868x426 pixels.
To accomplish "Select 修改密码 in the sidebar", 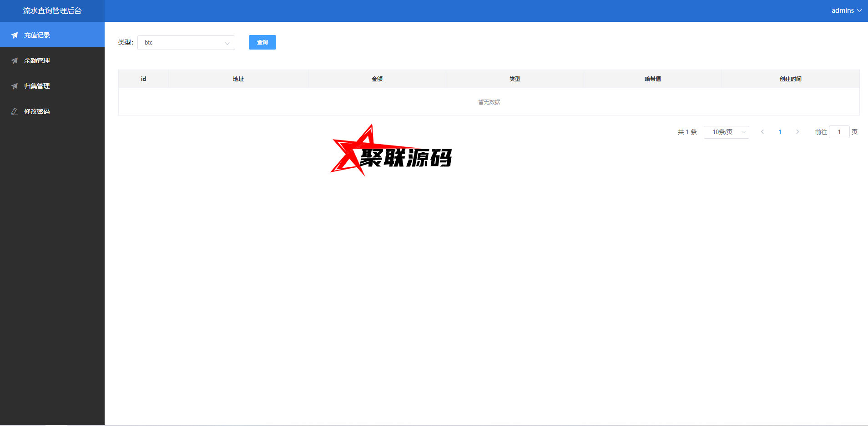I will 52,111.
